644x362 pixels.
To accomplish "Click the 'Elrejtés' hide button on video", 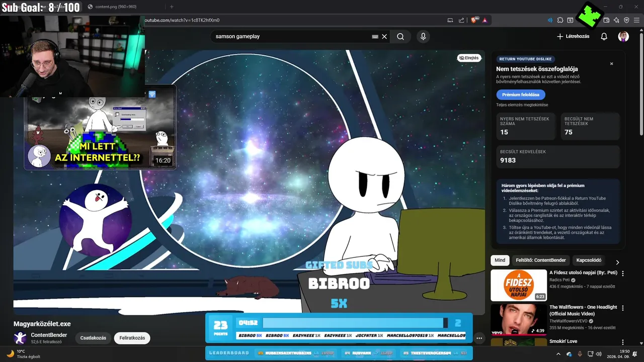I will (x=468, y=58).
